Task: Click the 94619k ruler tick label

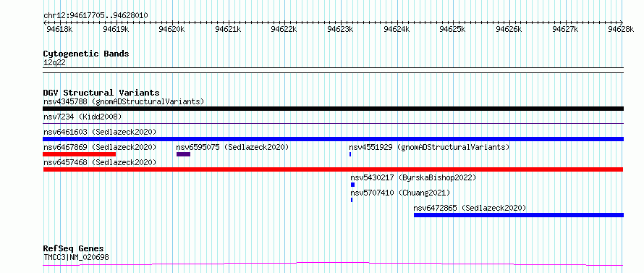Action: click(116, 29)
